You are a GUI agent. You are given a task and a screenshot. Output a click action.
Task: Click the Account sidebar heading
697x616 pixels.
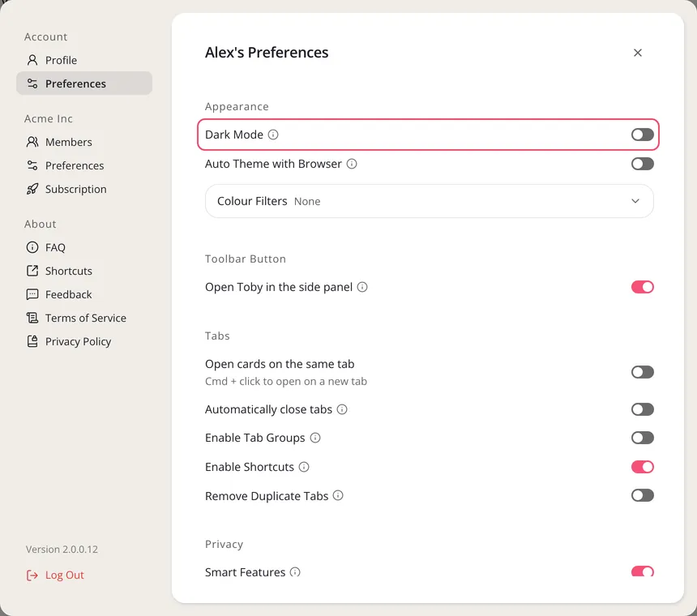tap(45, 37)
